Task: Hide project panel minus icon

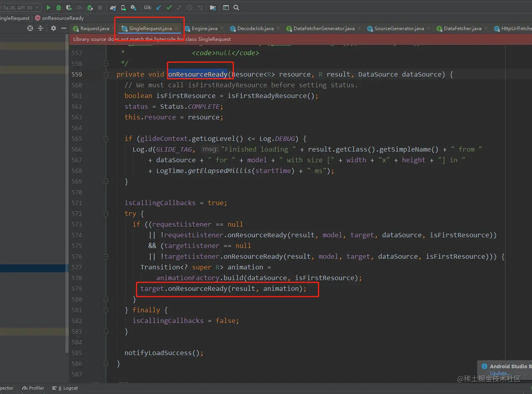Action: (x=64, y=28)
